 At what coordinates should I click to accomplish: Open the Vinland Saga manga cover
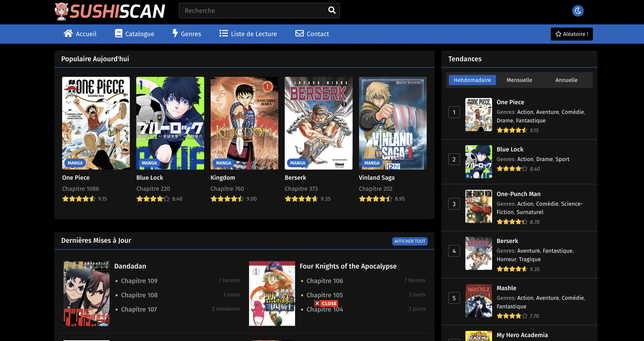(x=392, y=123)
